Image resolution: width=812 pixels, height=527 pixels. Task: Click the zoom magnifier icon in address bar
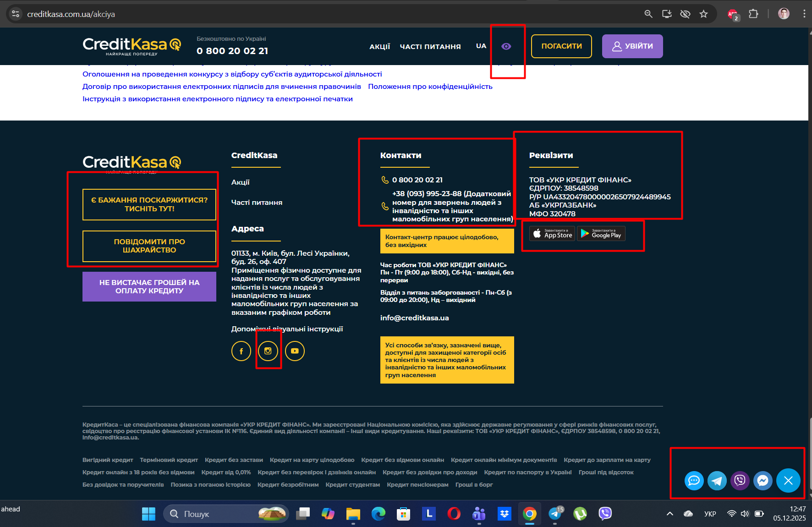pyautogui.click(x=648, y=14)
